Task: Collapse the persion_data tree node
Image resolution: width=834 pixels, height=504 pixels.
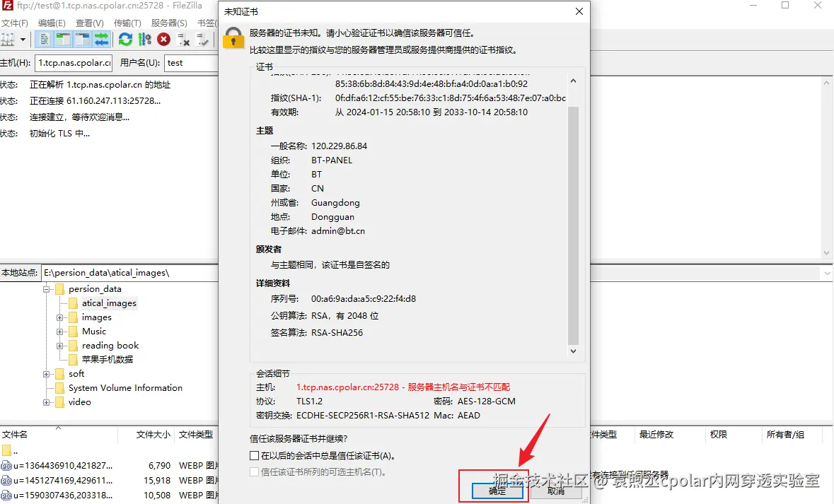Action: [46, 289]
